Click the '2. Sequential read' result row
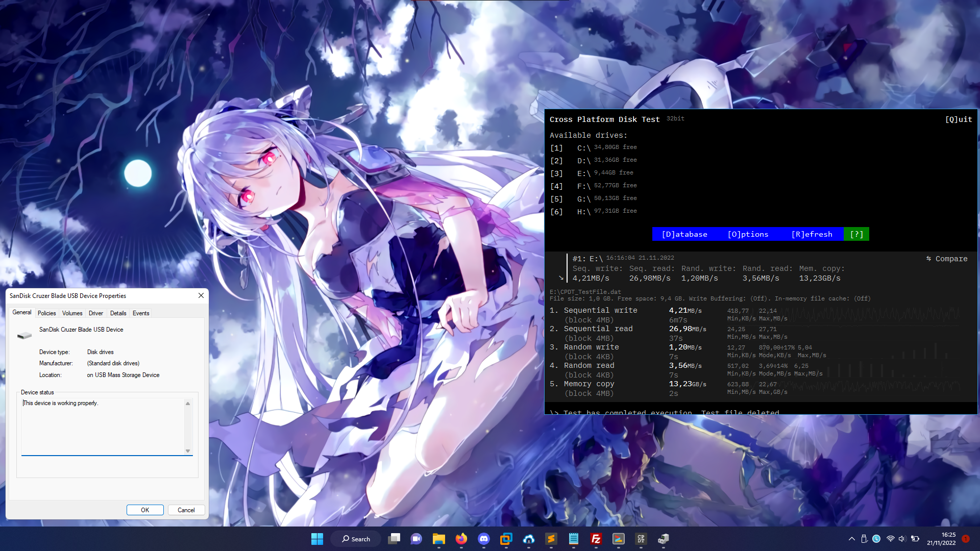 coord(755,333)
